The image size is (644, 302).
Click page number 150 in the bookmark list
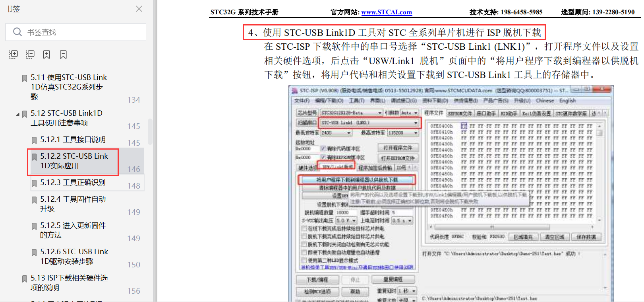coord(133,265)
